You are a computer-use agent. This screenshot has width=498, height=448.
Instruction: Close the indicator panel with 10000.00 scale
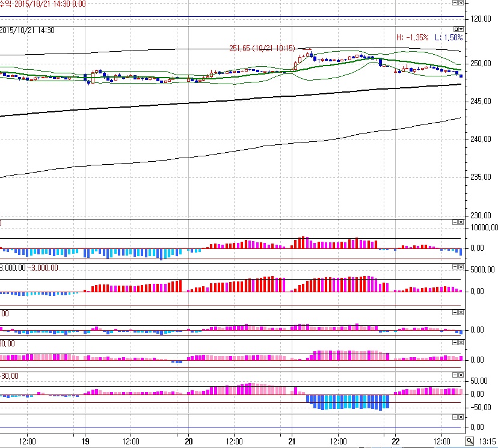(461, 222)
